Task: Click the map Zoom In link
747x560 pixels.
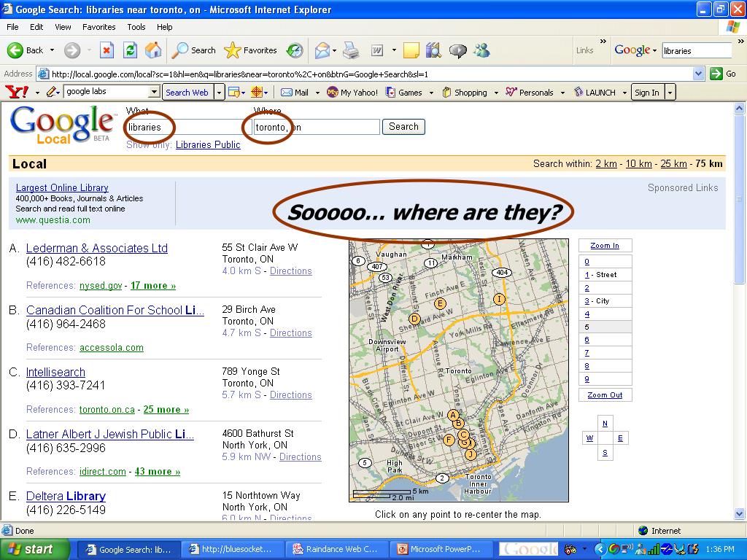Action: (x=605, y=246)
